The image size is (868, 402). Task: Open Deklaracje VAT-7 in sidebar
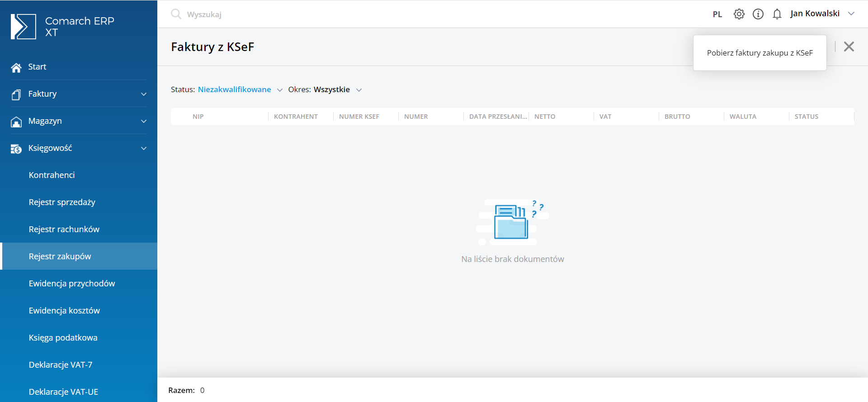pos(61,365)
